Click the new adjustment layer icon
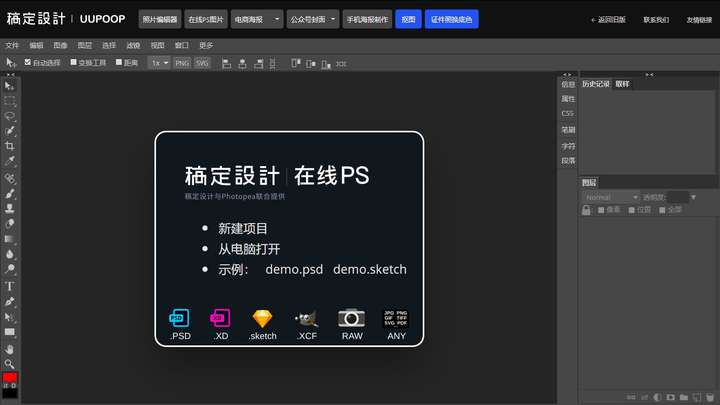Image resolution: width=720 pixels, height=405 pixels. 658,397
